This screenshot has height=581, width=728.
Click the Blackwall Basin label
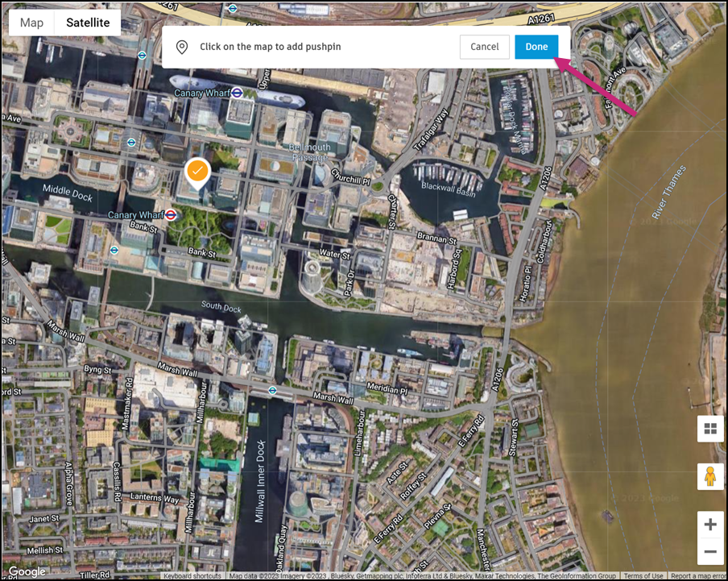(448, 189)
